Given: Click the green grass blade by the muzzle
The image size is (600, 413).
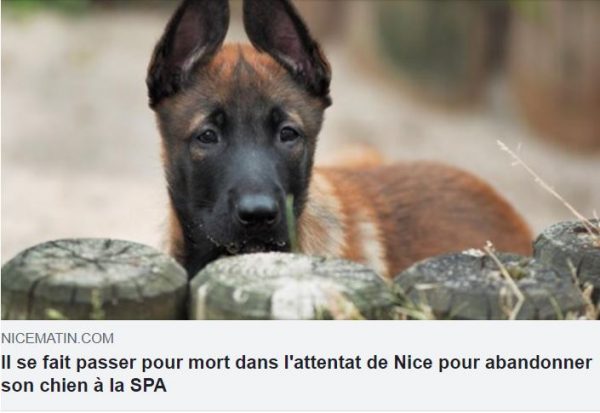Looking at the screenshot, I should click(x=291, y=222).
